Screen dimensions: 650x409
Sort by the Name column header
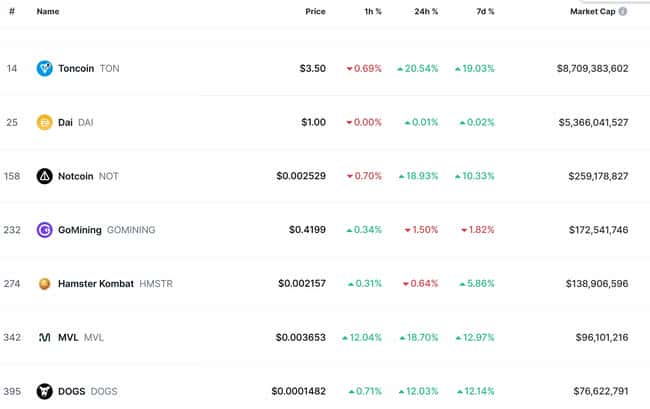[x=48, y=12]
